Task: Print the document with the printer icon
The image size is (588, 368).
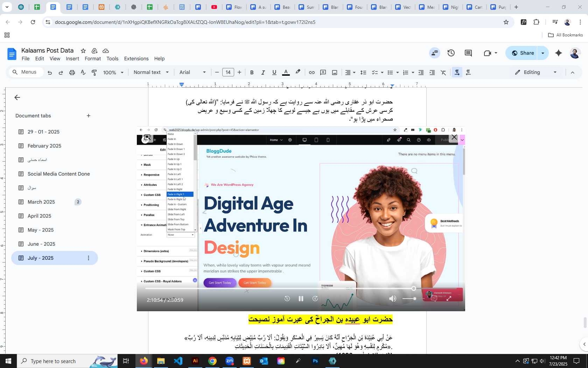Action: click(72, 73)
